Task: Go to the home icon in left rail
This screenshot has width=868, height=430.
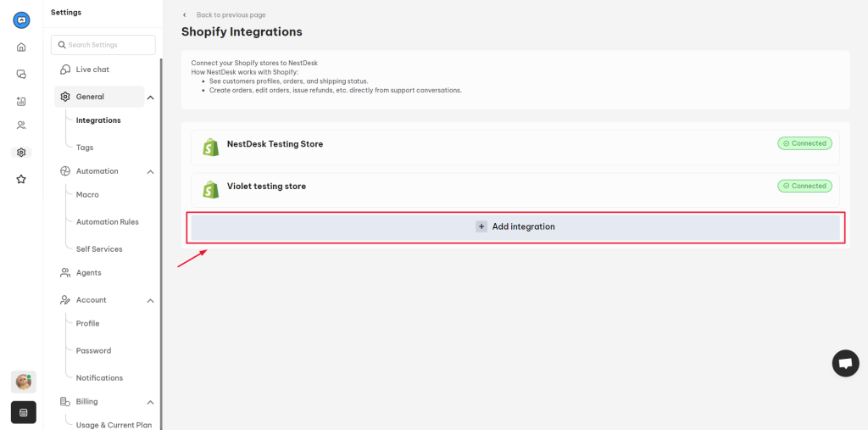Action: point(21,47)
